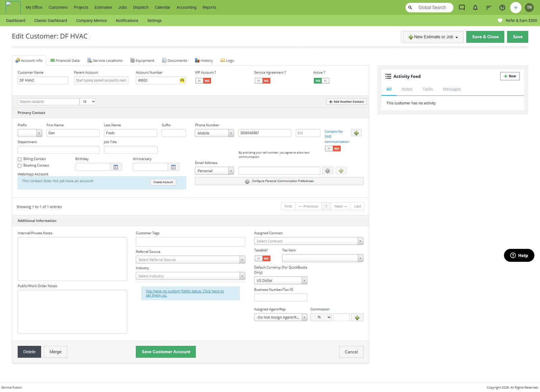Image resolution: width=540 pixels, height=392 pixels.
Task: Switch to the Equipment tab
Action: [142, 60]
